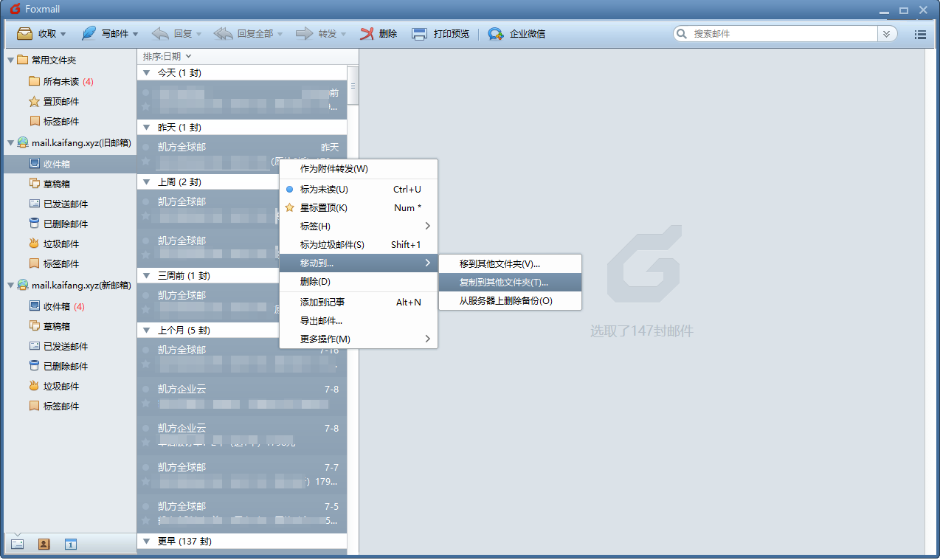Open 企业微信 from the toolbar

(516, 34)
